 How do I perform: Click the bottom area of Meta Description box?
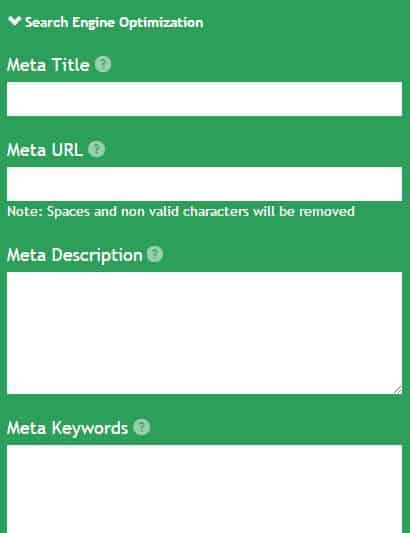coord(205,384)
